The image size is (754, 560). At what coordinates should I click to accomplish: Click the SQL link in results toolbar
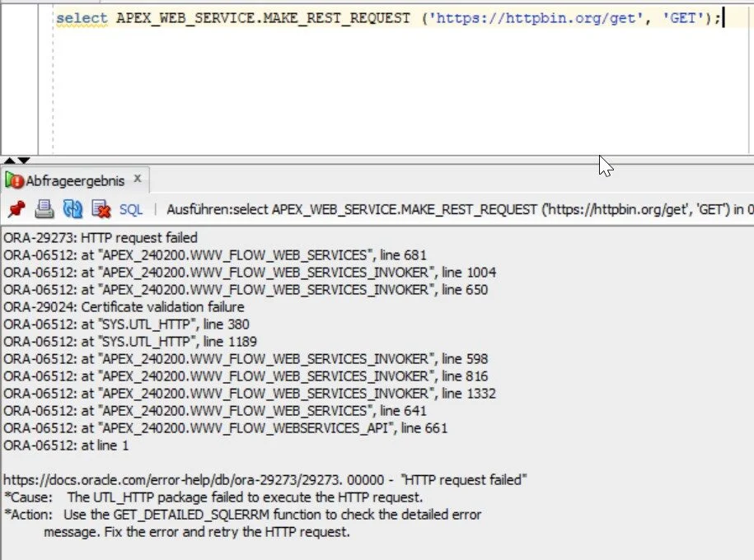131,209
